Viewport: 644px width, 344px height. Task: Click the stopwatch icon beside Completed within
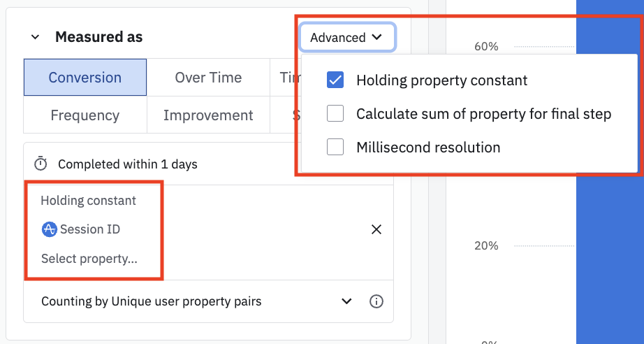coord(41,164)
